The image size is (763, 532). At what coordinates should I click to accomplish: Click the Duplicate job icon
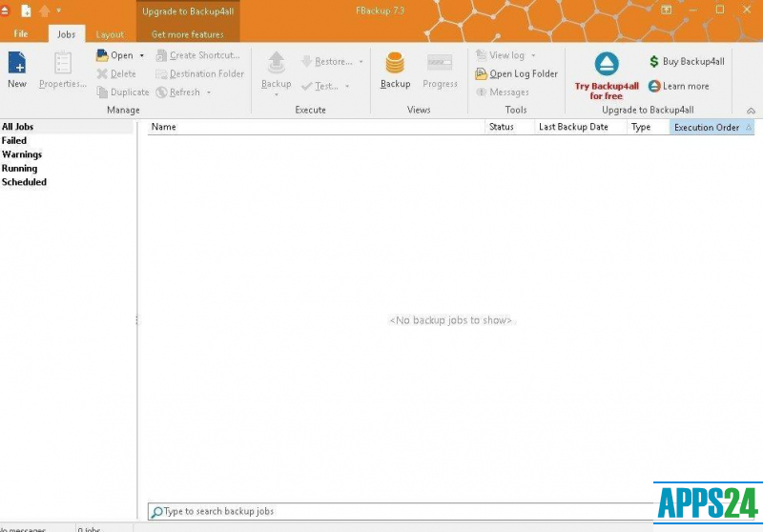point(102,92)
